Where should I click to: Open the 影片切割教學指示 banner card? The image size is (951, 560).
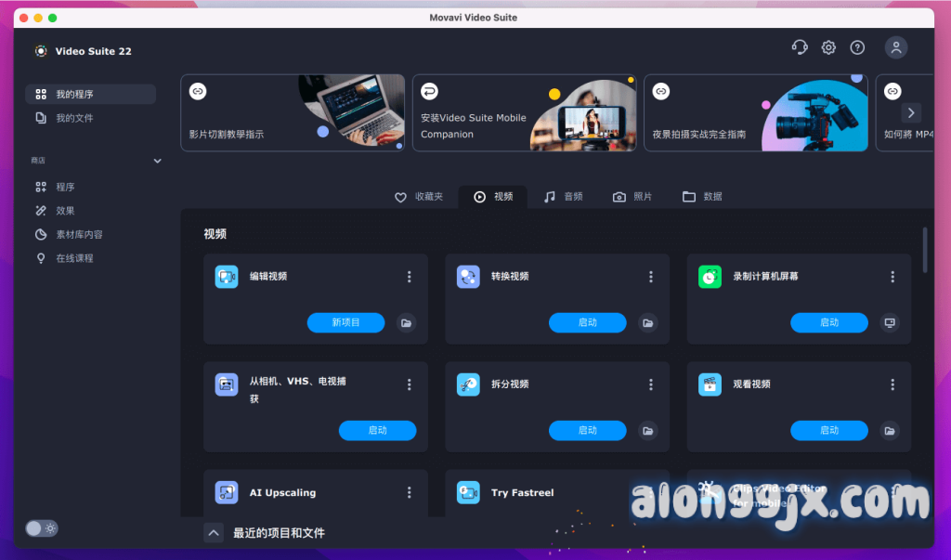[x=292, y=112]
